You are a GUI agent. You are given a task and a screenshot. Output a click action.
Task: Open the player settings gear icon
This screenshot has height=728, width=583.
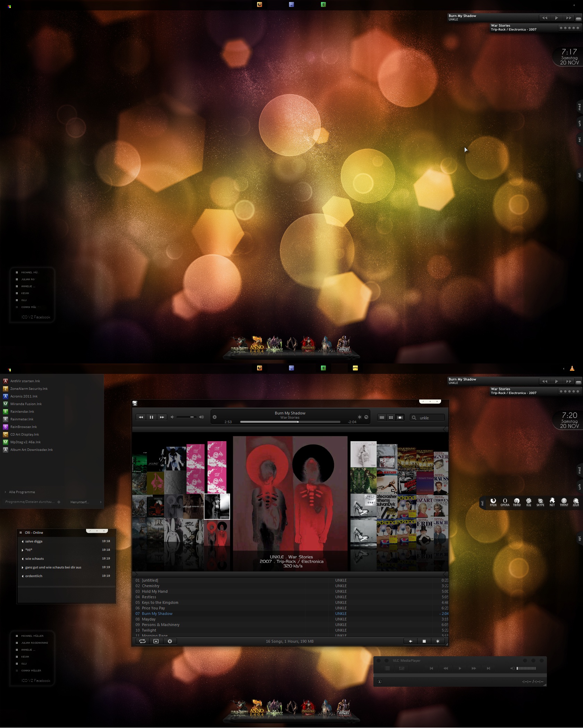[x=170, y=641]
